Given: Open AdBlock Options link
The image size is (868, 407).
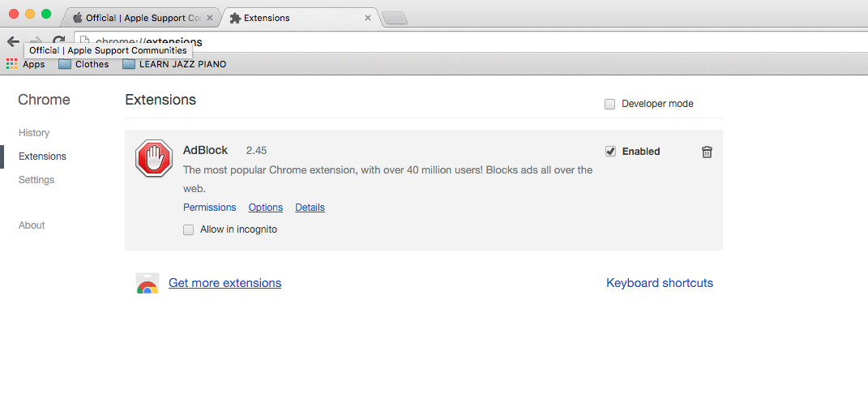Looking at the screenshot, I should (266, 208).
